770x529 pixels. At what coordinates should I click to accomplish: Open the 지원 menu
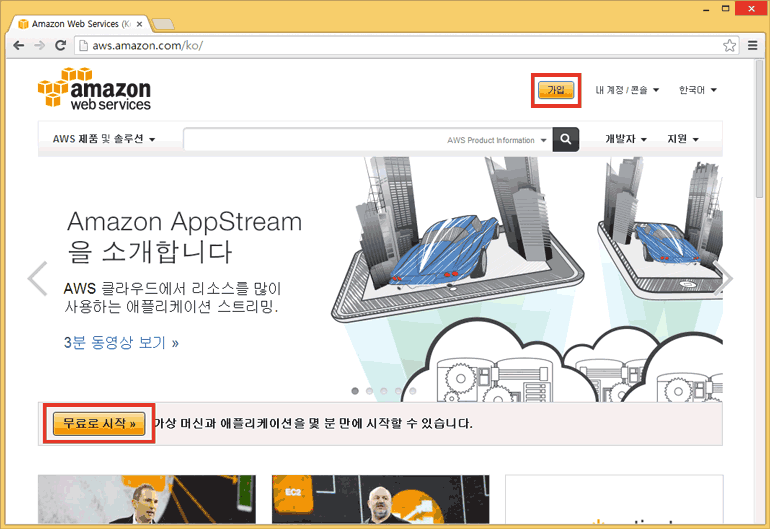tap(682, 139)
